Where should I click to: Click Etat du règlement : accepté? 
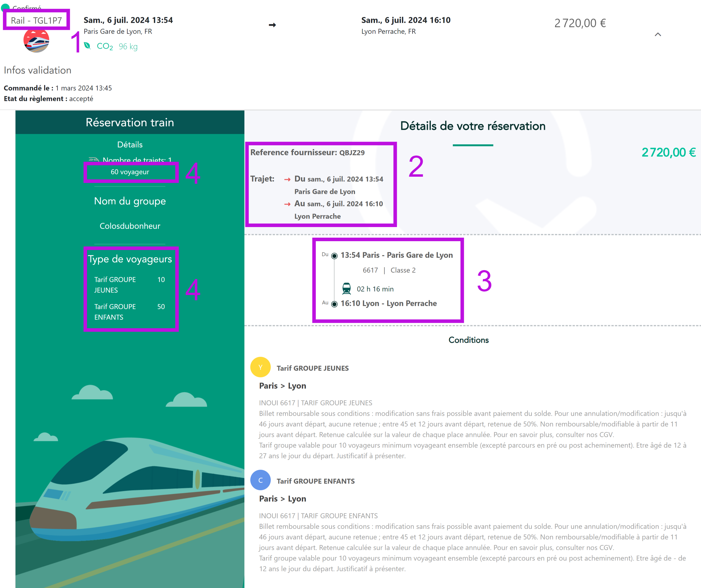[x=48, y=99]
